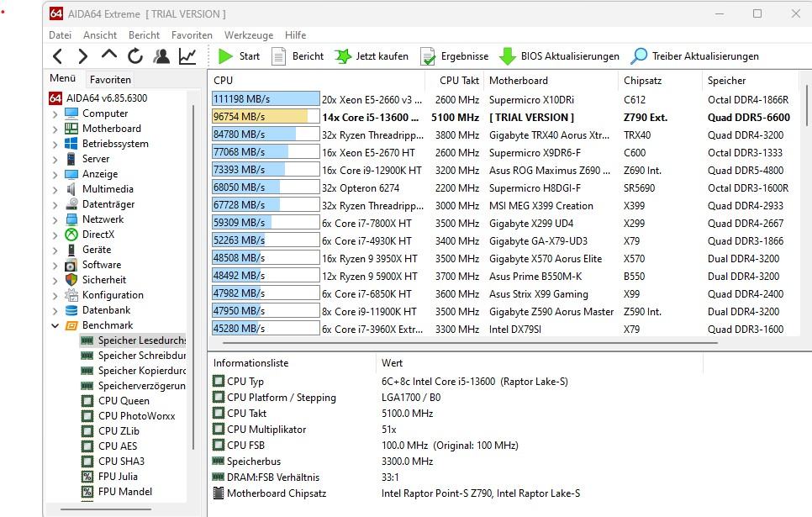Image resolution: width=812 pixels, height=517 pixels.
Task: Select the Anzeige display icon in tree
Action: click(71, 174)
